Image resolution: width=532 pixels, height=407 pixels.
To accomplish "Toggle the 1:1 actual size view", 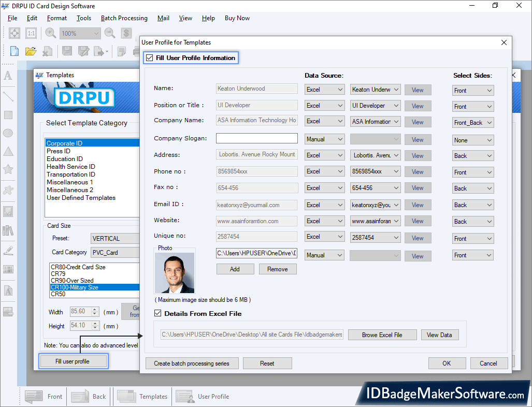I will [31, 33].
